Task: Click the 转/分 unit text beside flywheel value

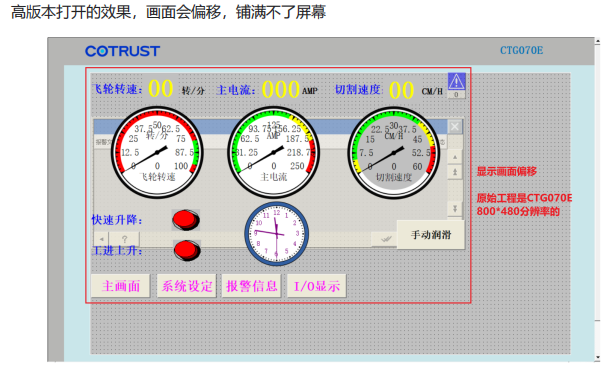Action: 193,91
